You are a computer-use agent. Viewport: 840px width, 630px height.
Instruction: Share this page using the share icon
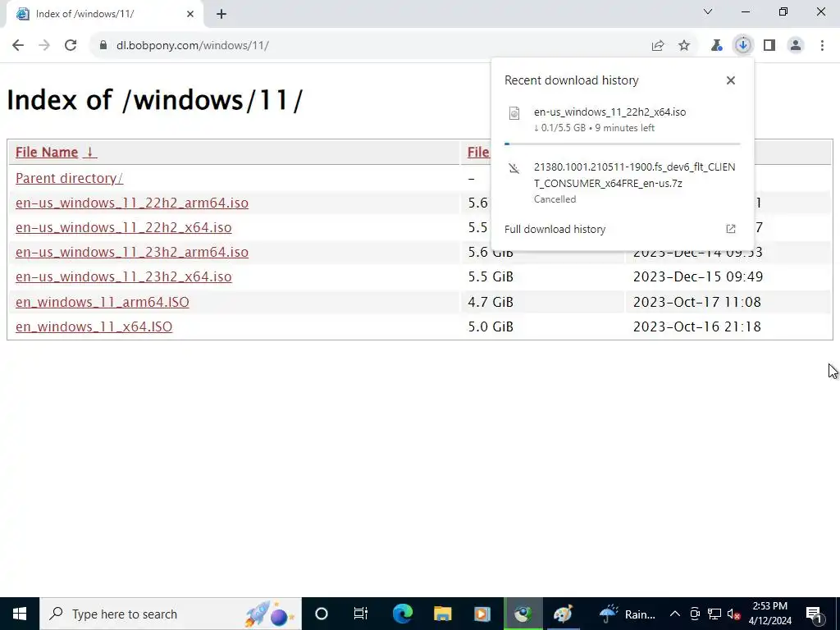pos(658,46)
